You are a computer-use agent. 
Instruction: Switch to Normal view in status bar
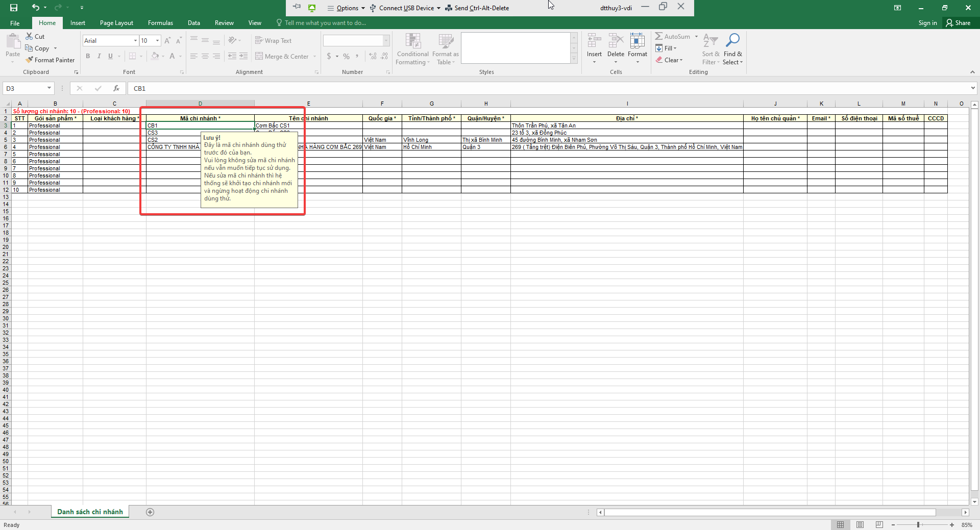click(840, 525)
